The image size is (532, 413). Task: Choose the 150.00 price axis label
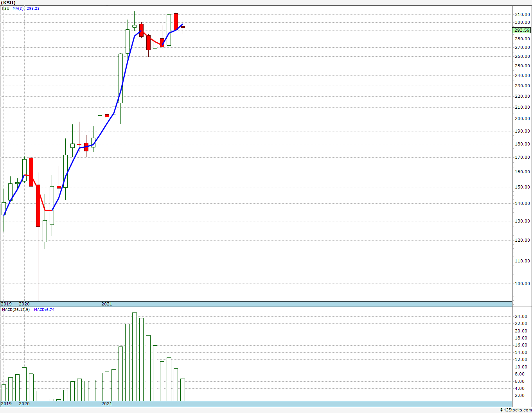point(522,187)
